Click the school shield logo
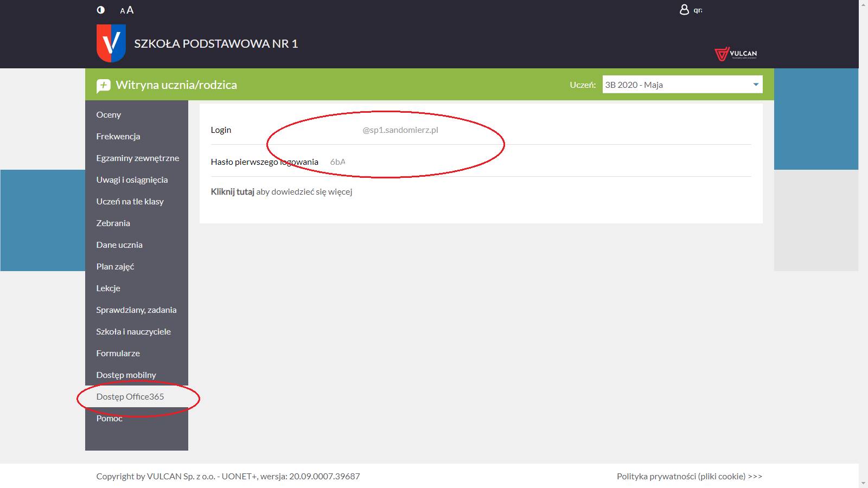This screenshot has width=868, height=488. click(111, 43)
